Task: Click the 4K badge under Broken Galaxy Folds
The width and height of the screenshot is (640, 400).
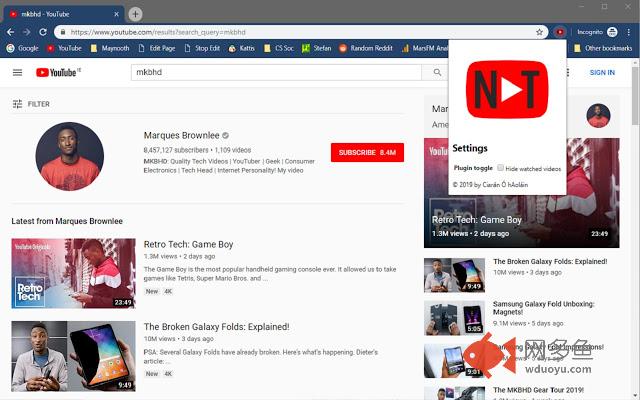Action: 168,374
